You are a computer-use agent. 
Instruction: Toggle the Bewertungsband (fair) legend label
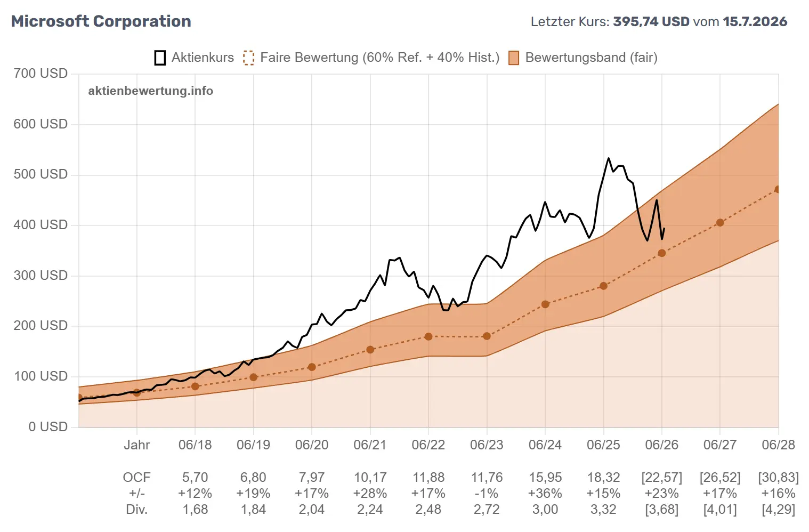(x=592, y=58)
